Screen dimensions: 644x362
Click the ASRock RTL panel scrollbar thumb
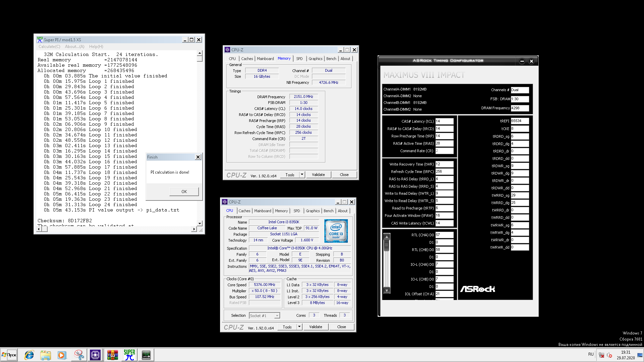click(387, 246)
